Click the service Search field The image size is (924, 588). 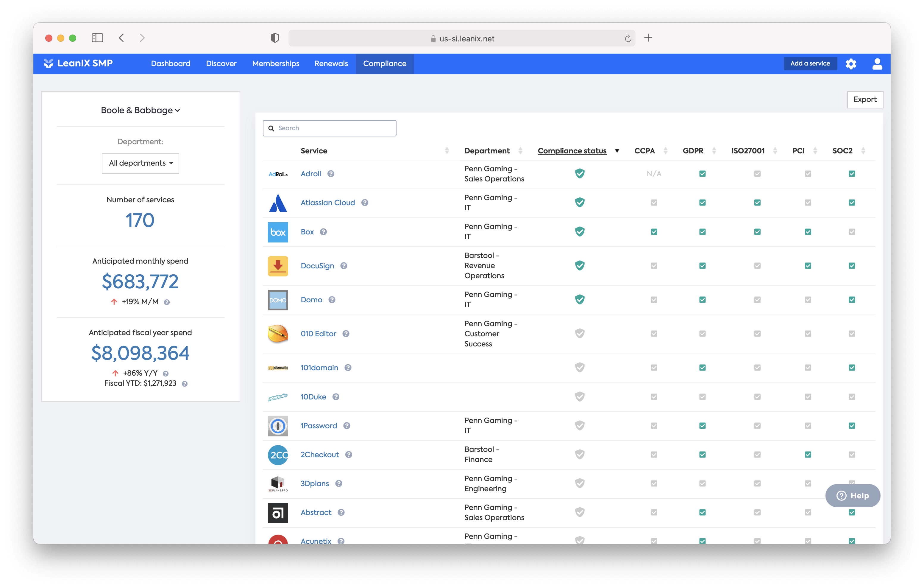coord(329,128)
